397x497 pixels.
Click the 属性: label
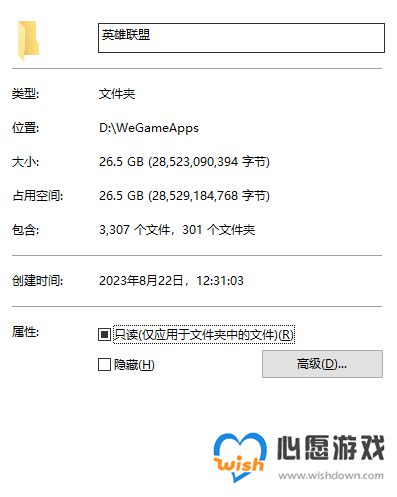tap(26, 332)
